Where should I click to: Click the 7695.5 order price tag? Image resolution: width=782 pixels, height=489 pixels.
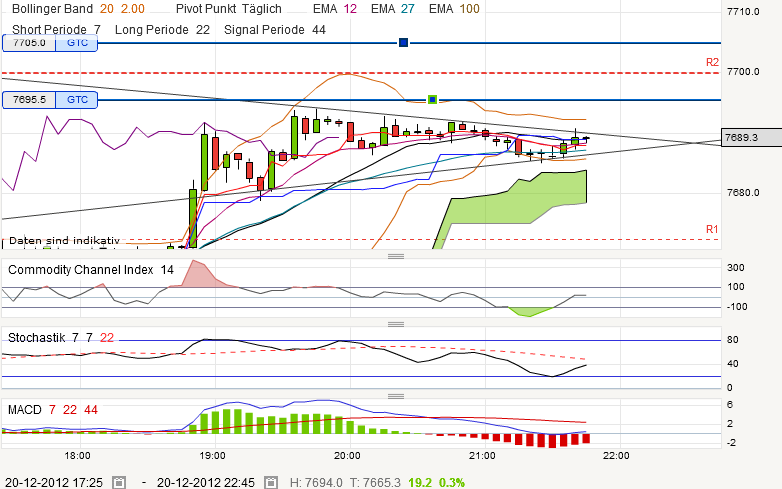tap(29, 100)
